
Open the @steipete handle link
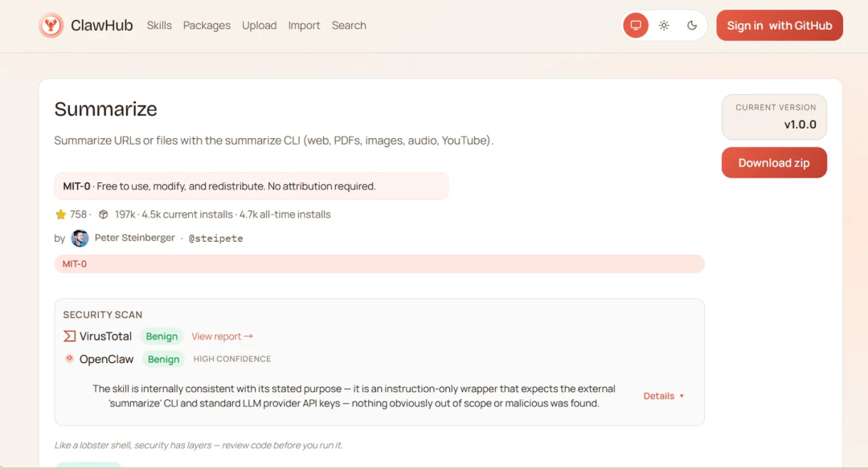[215, 239]
